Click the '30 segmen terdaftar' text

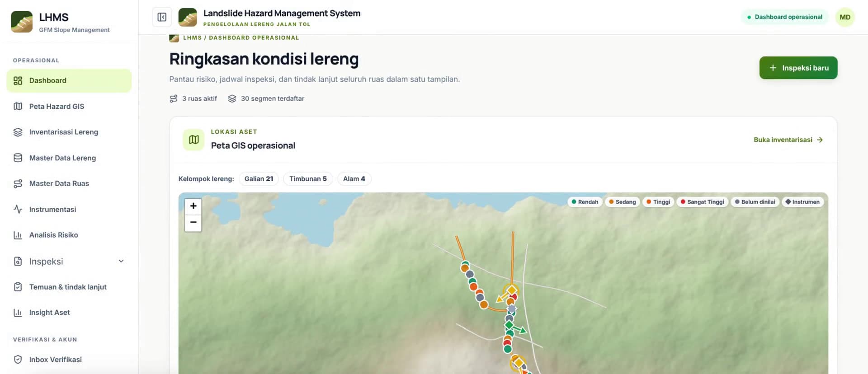pyautogui.click(x=272, y=98)
